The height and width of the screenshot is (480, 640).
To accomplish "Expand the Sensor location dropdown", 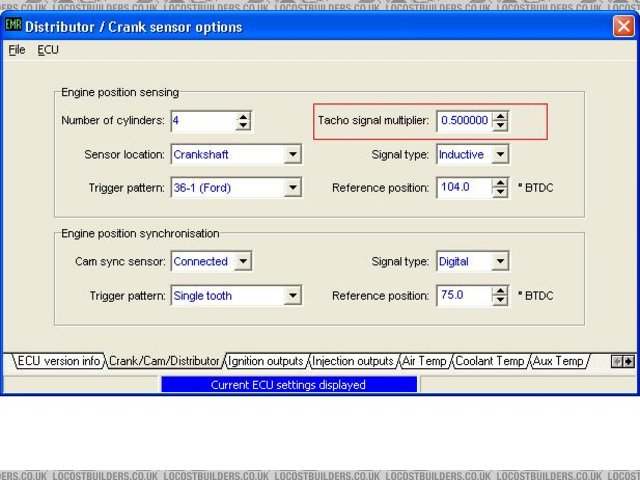I will pyautogui.click(x=292, y=155).
